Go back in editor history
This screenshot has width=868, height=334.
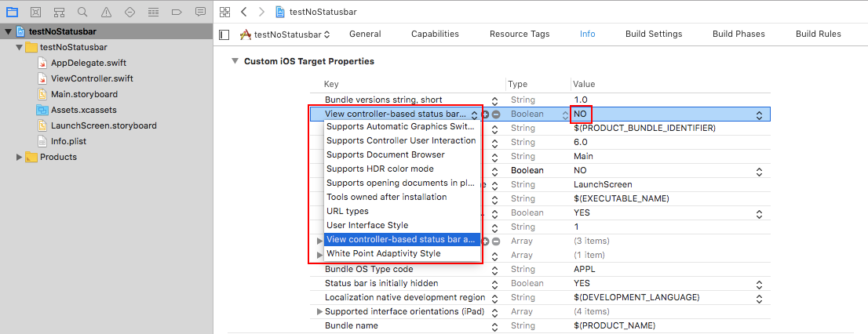[243, 12]
